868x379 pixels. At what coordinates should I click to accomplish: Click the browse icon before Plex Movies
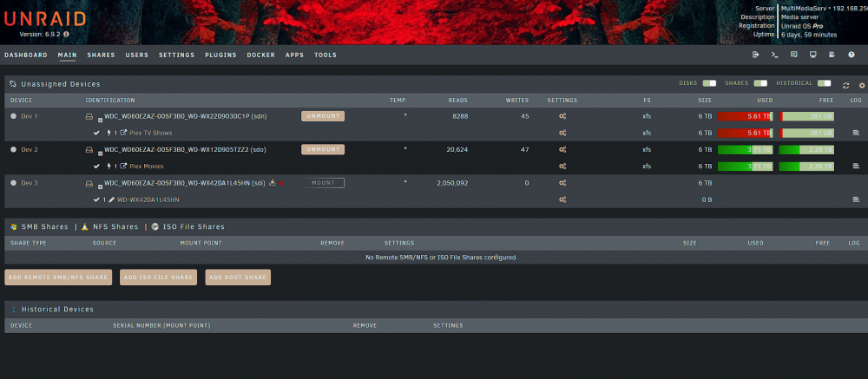pos(123,166)
